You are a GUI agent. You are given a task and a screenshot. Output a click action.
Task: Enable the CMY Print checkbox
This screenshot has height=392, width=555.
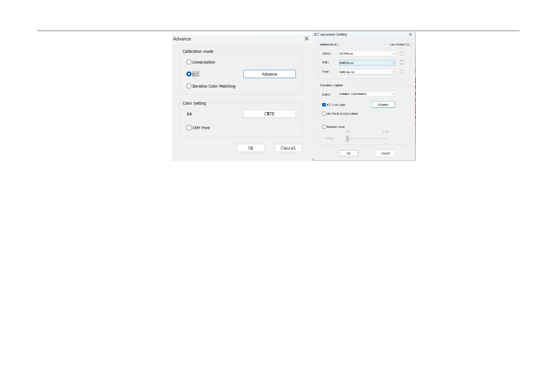[x=189, y=128]
